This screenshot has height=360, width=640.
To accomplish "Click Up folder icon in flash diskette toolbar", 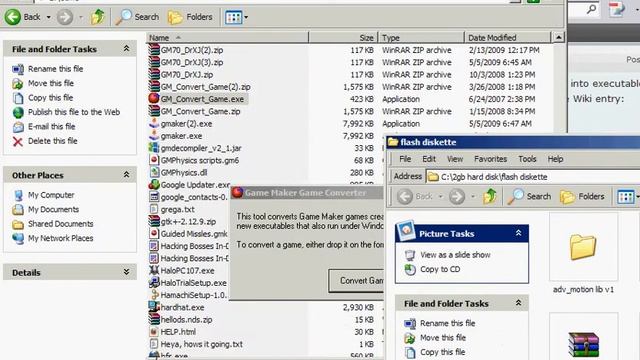I will tap(489, 196).
